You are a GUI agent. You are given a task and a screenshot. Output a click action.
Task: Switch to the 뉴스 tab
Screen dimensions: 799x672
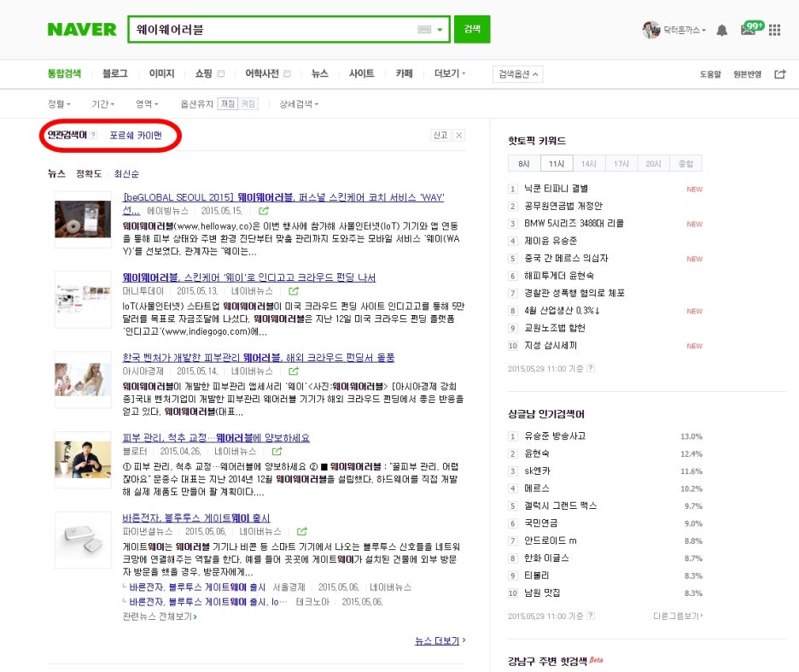[x=319, y=73]
